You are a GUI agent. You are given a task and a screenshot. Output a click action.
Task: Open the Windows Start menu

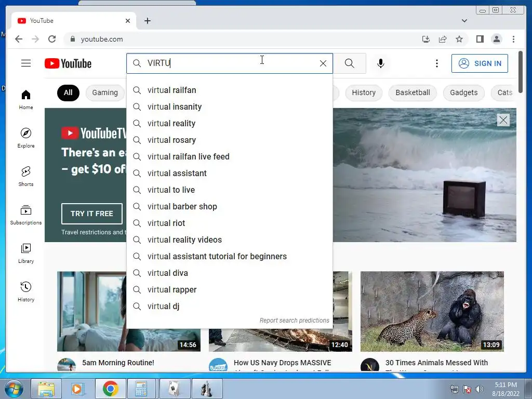(x=13, y=389)
